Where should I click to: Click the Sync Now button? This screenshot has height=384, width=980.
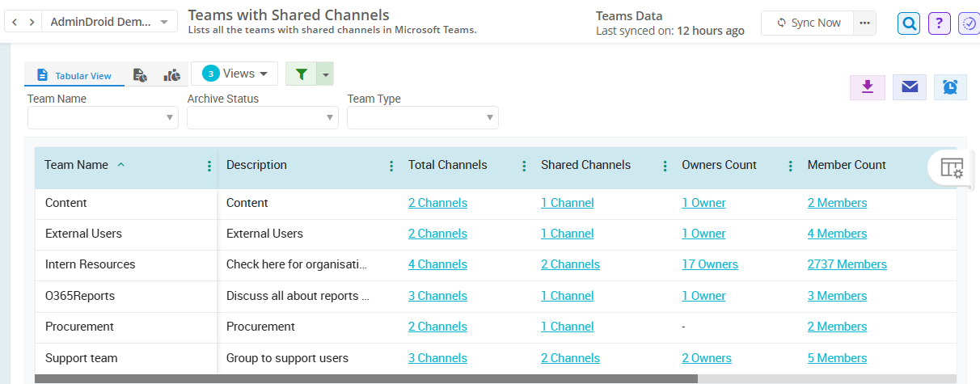point(808,23)
